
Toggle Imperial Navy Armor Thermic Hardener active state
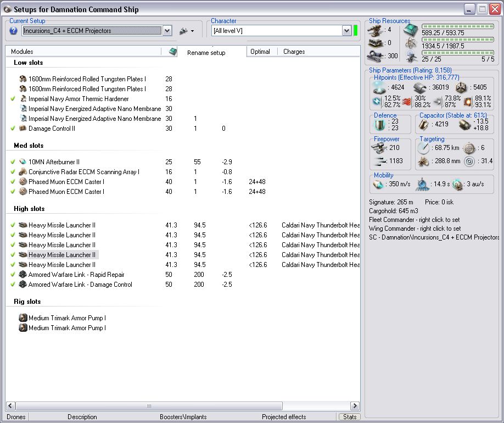(13, 99)
